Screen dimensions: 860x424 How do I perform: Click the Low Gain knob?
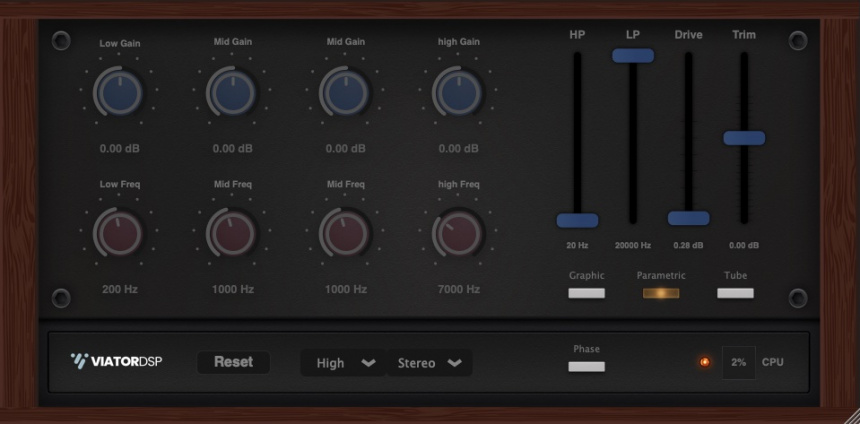pyautogui.click(x=120, y=92)
